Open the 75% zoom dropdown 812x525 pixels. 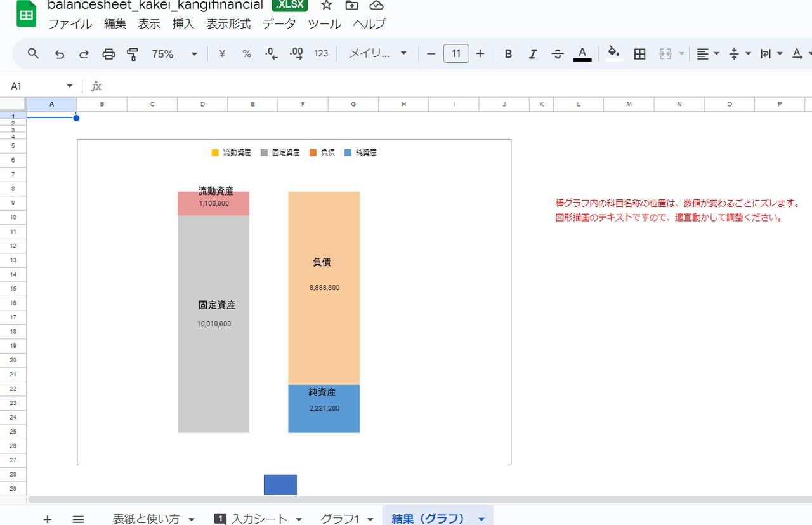174,54
